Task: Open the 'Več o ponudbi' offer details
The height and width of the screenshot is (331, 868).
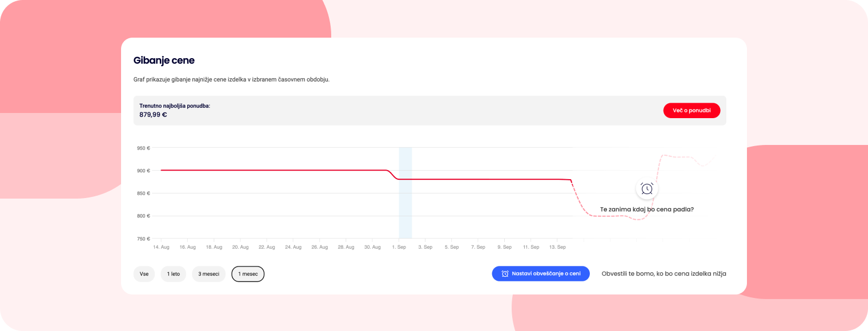Action: tap(692, 111)
